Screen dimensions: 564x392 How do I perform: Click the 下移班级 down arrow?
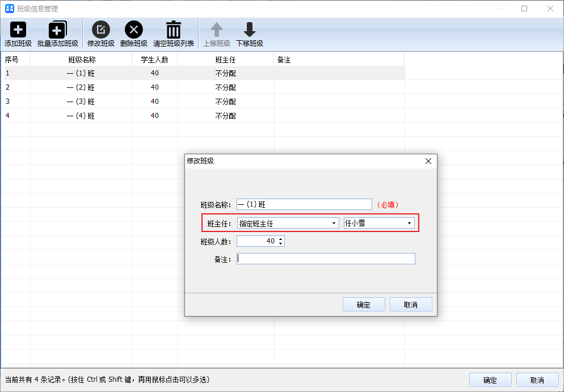pos(250,29)
